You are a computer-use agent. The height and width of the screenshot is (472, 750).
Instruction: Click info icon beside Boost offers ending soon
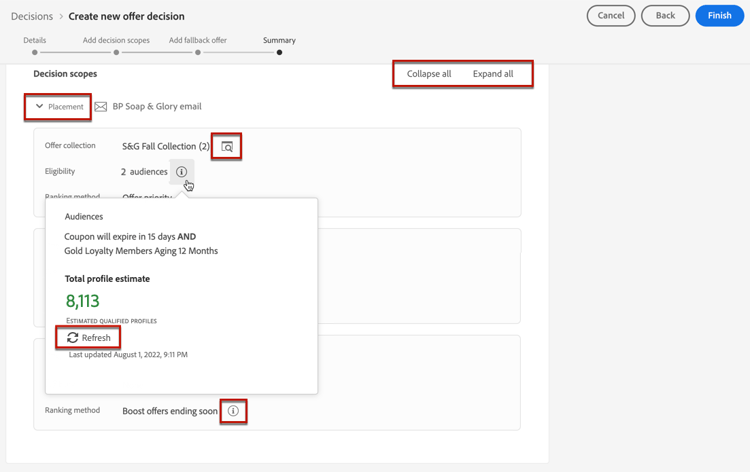[x=233, y=411]
